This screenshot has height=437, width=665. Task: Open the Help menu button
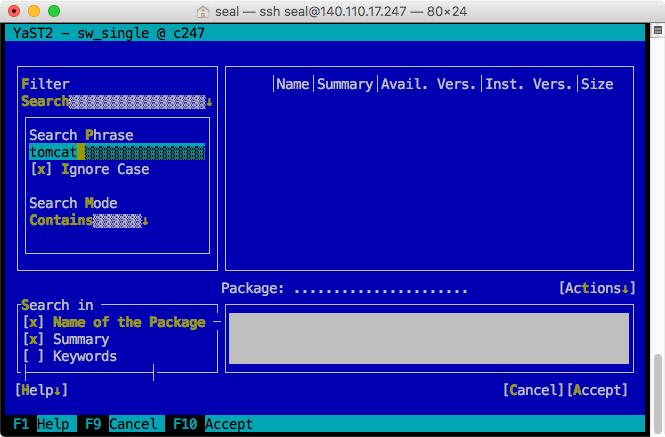coord(42,390)
